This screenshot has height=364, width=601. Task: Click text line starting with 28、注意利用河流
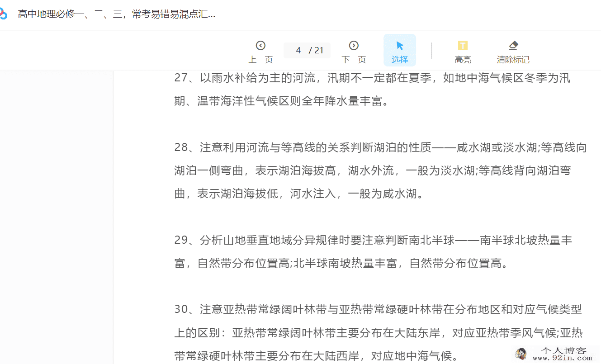coord(381,147)
